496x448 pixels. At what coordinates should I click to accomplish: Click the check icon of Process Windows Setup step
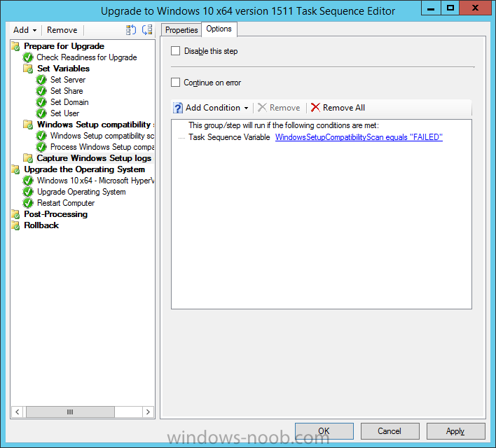coord(41,147)
